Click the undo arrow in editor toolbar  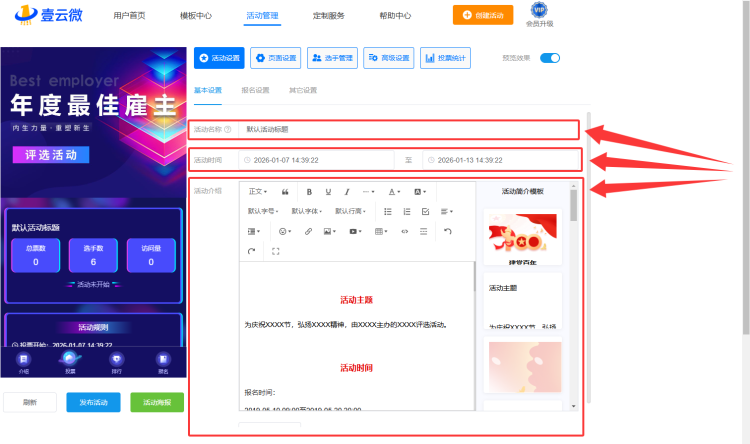(x=448, y=231)
